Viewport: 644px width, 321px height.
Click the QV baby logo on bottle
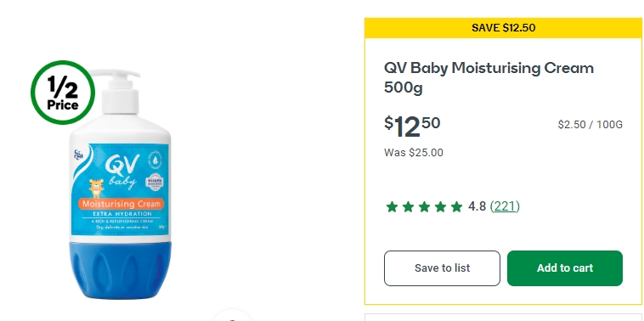[x=122, y=172]
